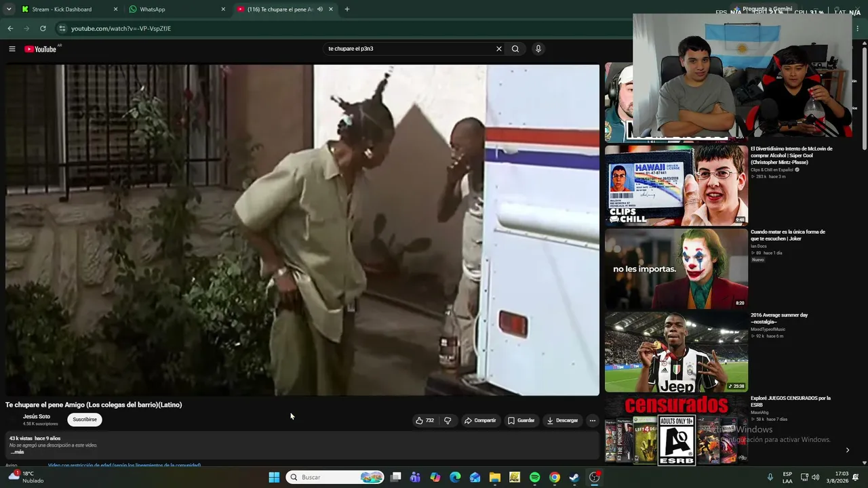Open 'Exploré JUEGOS CENSURADOS por la ESRB' title
Viewport: 868px width, 488px height.
coord(791,401)
